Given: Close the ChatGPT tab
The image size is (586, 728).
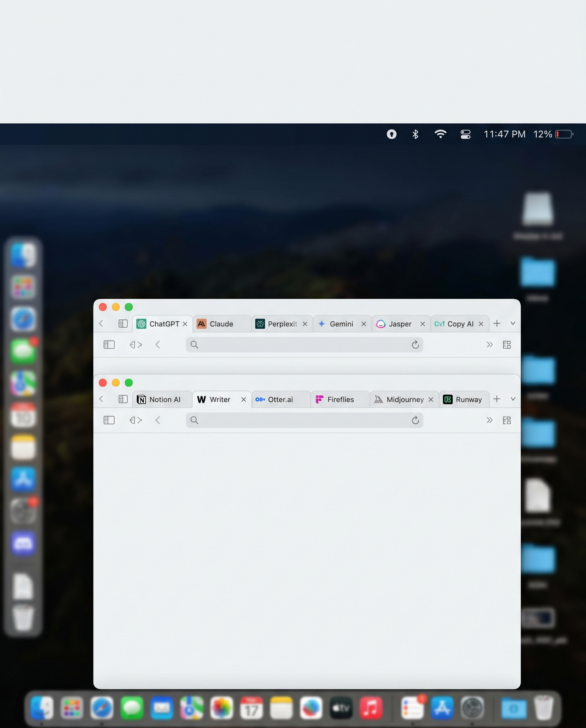Looking at the screenshot, I should (x=185, y=324).
